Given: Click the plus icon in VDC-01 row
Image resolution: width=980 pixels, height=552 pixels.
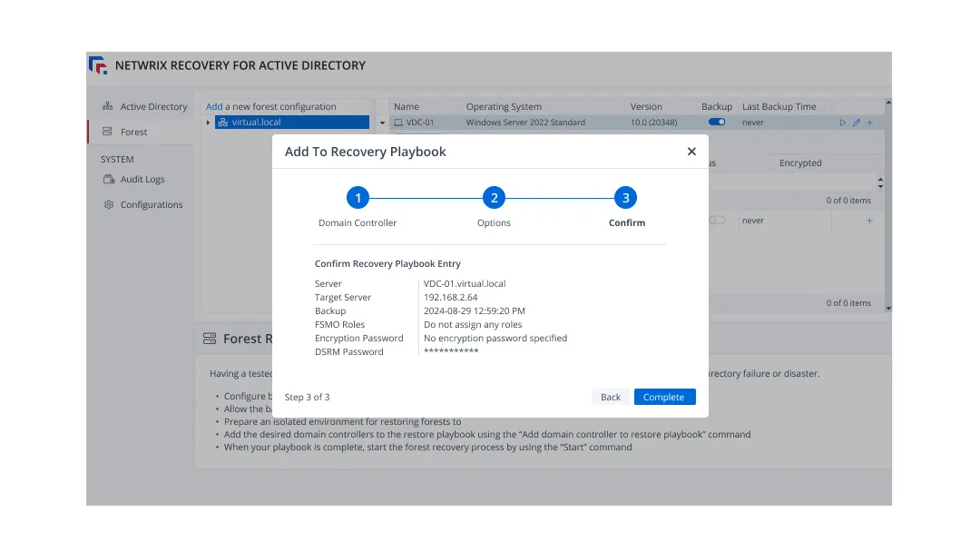Looking at the screenshot, I should tap(869, 123).
